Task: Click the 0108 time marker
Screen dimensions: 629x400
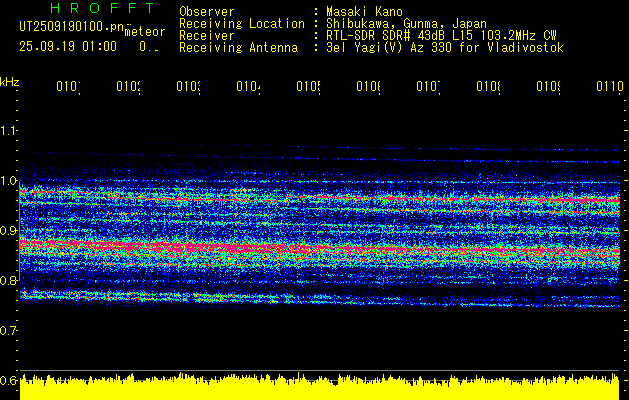Action: click(488, 87)
